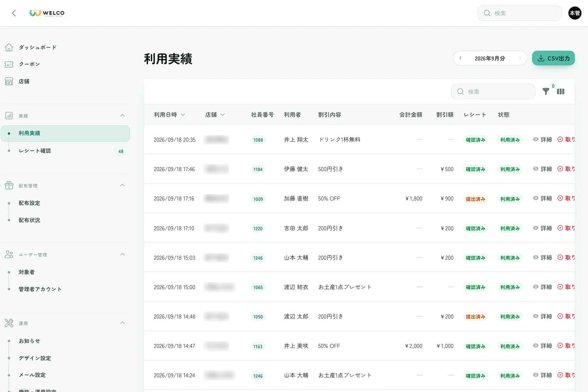Screen dimensions: 588x392
Task: Click 利用済み status for 井上 美咲
Action: tap(510, 346)
